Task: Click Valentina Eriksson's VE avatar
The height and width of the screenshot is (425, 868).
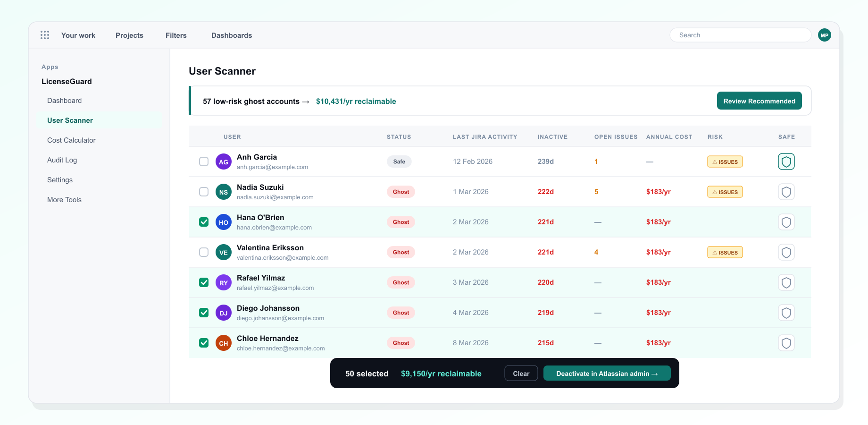Action: tap(224, 252)
